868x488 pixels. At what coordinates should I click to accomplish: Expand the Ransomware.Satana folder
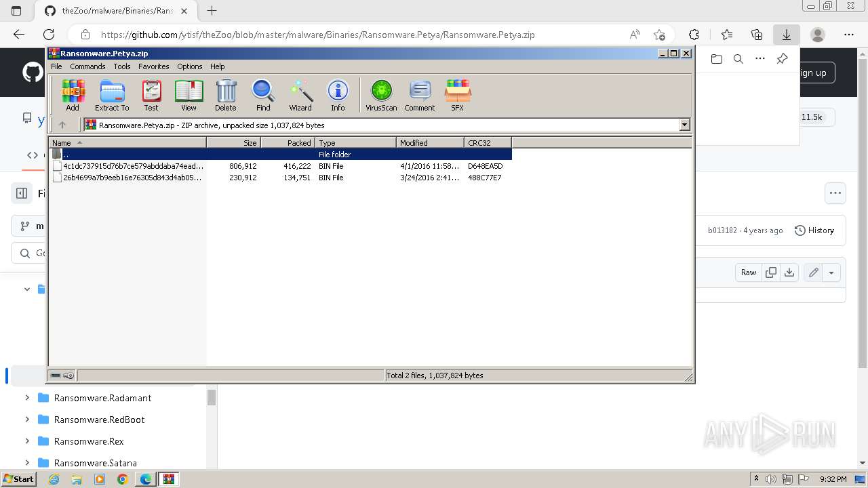coord(27,463)
